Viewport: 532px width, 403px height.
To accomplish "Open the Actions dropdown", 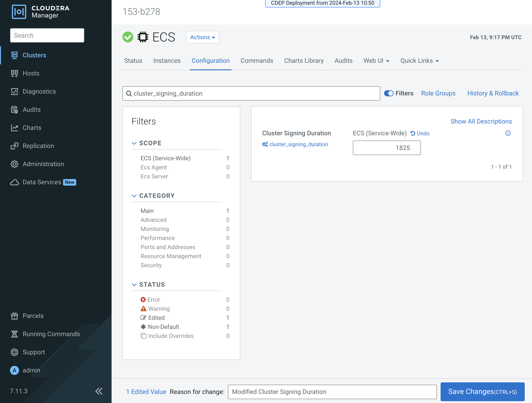I will (x=202, y=37).
